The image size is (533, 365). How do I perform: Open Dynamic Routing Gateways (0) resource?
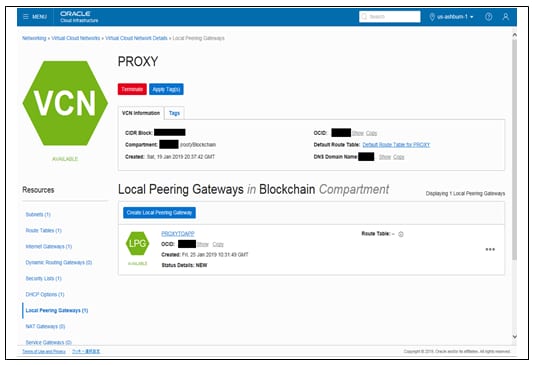pyautogui.click(x=59, y=262)
